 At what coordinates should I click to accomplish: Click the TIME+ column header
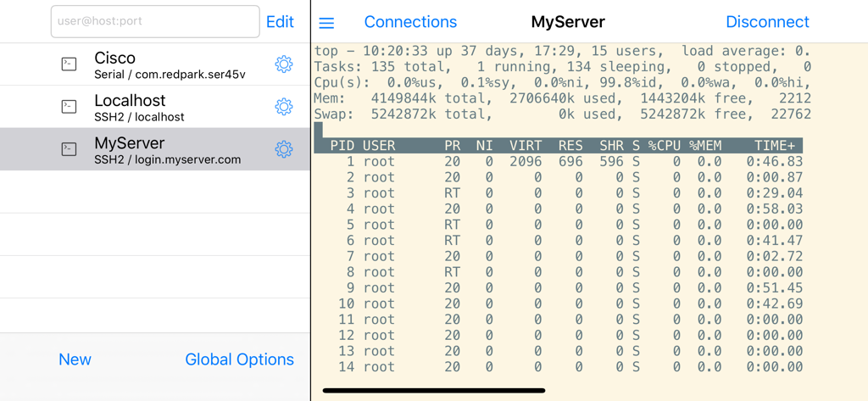[x=775, y=146]
